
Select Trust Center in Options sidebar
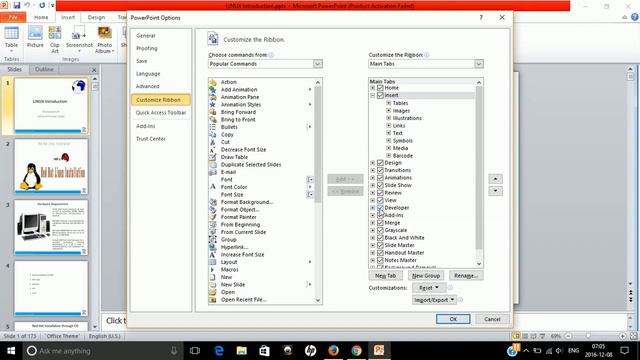pos(151,139)
